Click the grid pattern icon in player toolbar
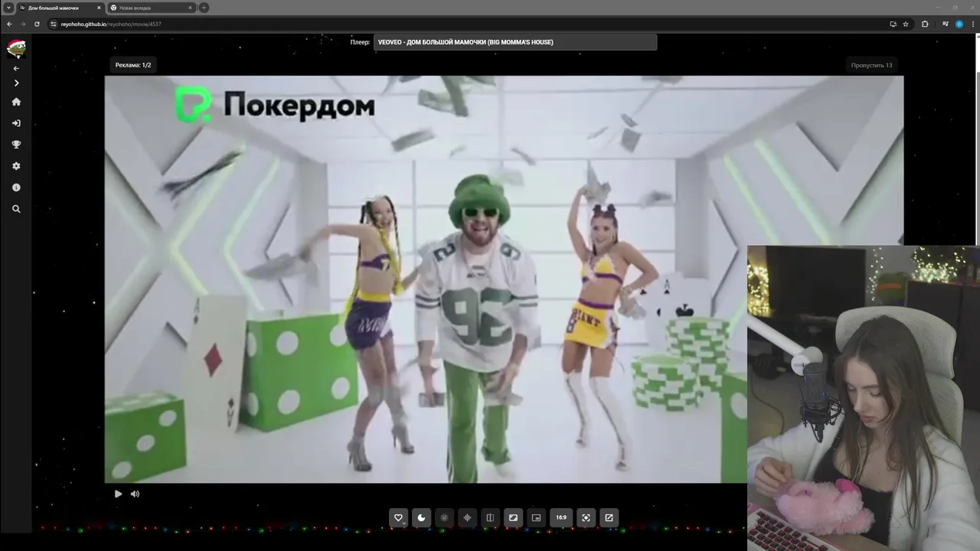The width and height of the screenshot is (980, 551). (x=444, y=518)
